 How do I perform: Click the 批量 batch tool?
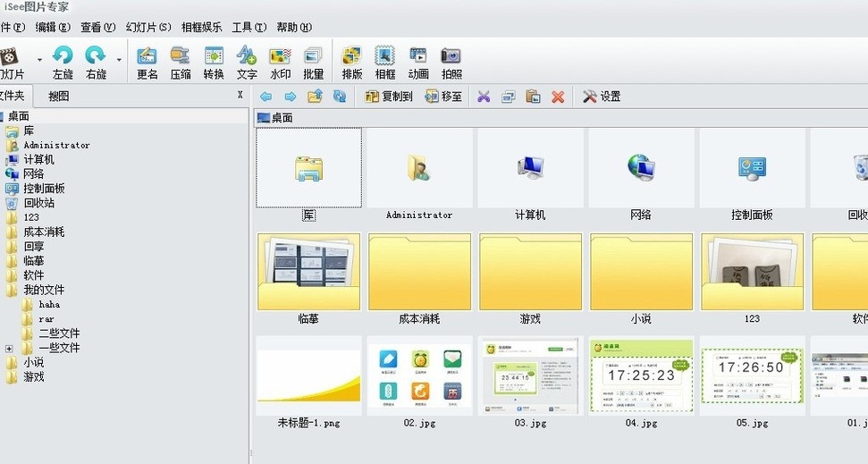tap(314, 63)
